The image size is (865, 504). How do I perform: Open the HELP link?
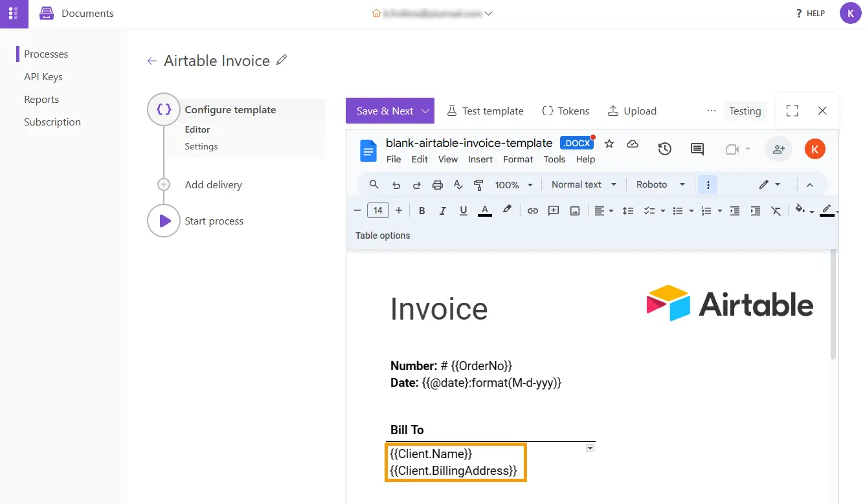tap(810, 13)
